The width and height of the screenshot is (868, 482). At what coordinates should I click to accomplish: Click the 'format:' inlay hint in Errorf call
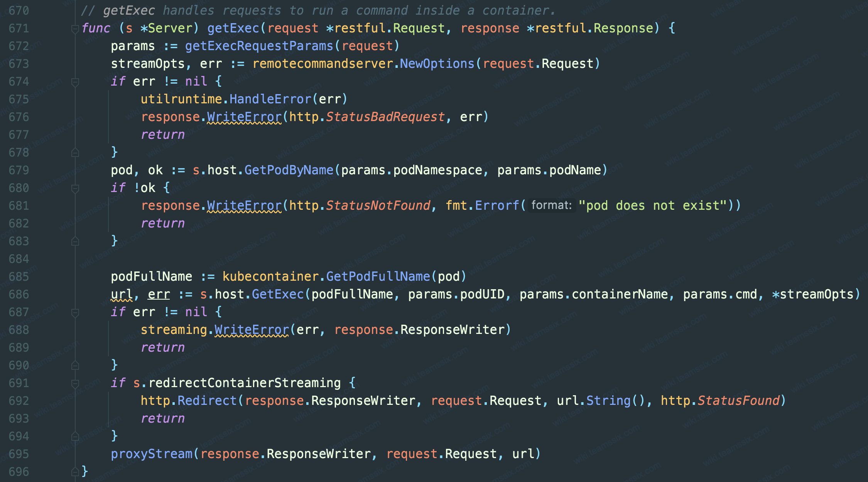coord(551,205)
